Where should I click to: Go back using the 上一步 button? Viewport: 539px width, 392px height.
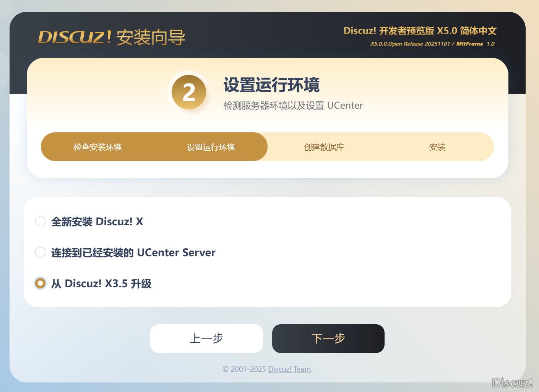tap(206, 338)
